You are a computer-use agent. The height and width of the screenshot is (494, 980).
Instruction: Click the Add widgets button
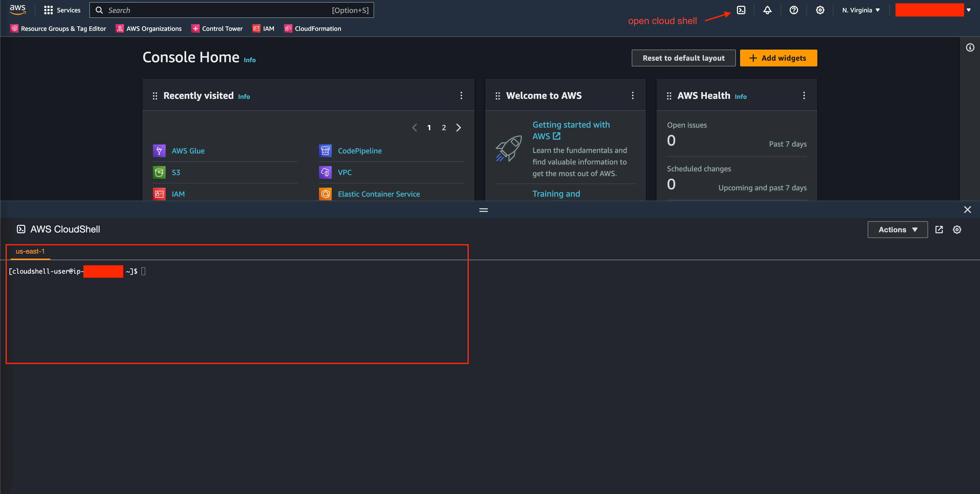point(778,58)
